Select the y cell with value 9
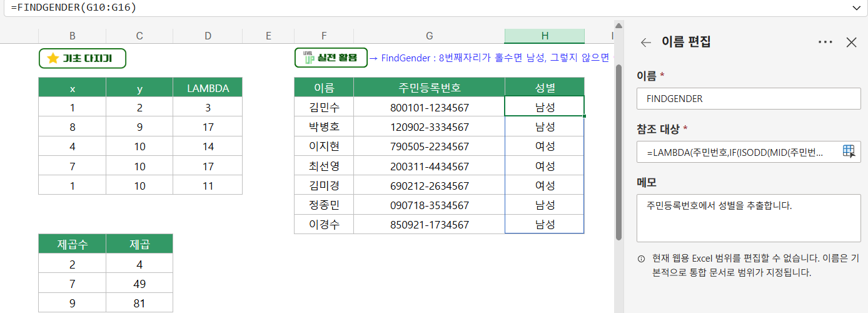The width and height of the screenshot is (868, 313). (139, 126)
